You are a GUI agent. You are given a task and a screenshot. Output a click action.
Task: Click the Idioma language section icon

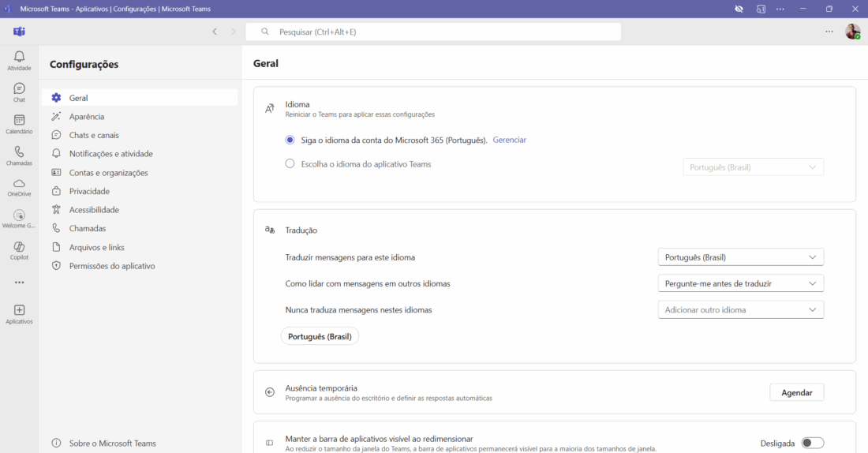click(270, 109)
